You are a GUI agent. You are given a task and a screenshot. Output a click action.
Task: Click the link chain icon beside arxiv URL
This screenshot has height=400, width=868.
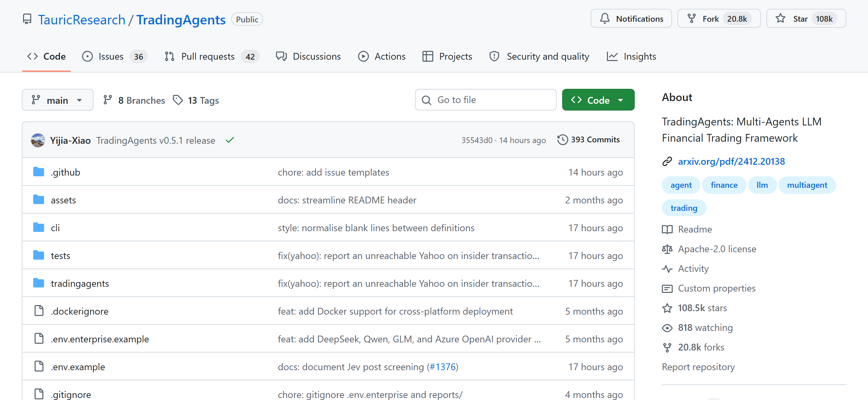(667, 161)
